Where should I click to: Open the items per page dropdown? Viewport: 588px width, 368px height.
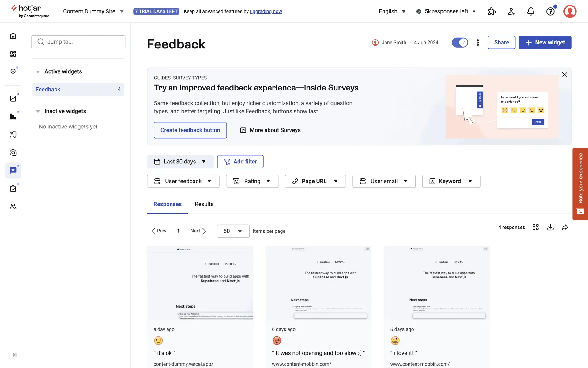[233, 231]
